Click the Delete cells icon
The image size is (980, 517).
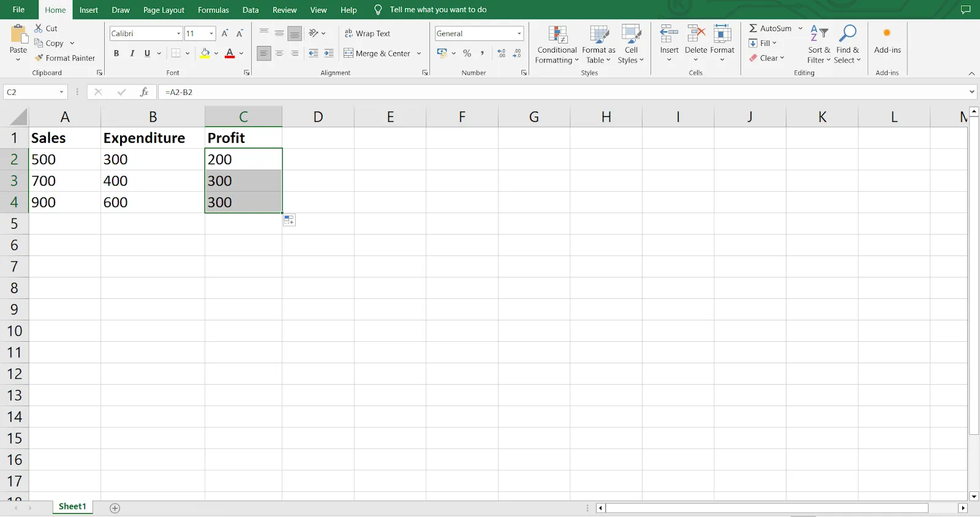click(696, 34)
